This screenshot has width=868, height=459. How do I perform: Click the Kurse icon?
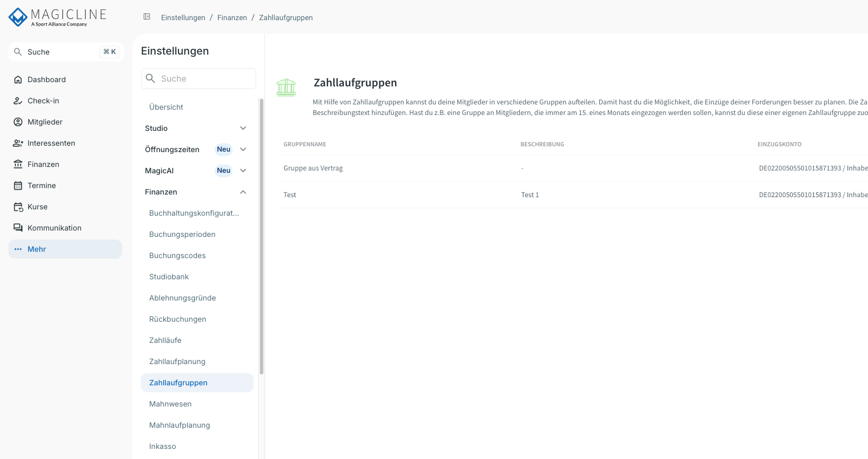tap(18, 207)
